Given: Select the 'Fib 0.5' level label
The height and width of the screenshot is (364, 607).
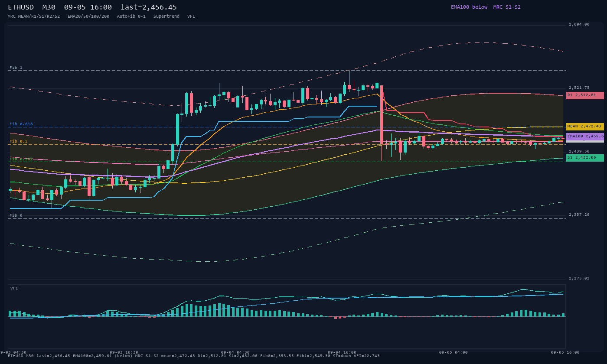Looking at the screenshot, I should tap(19, 142).
